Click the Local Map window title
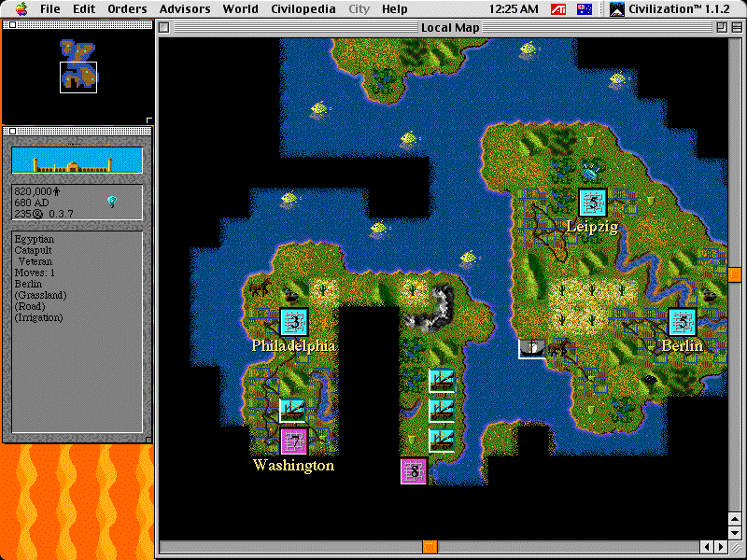 tap(450, 28)
